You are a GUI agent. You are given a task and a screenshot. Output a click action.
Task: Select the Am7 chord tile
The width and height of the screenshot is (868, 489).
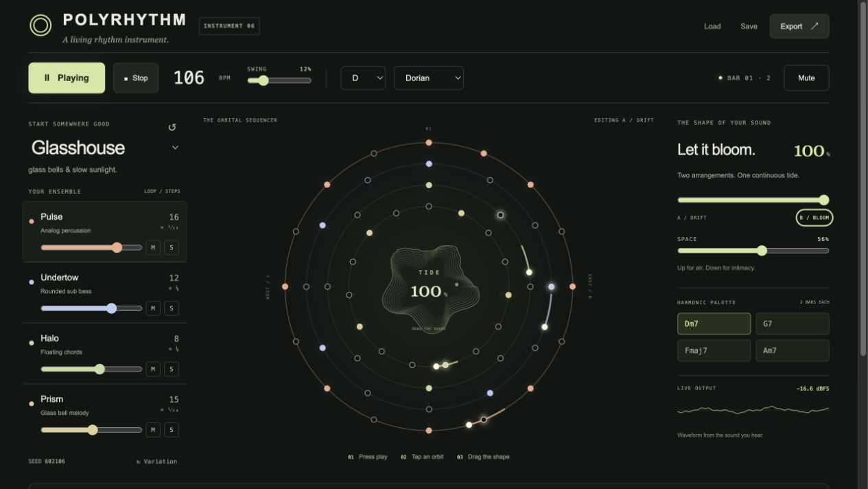tap(792, 350)
